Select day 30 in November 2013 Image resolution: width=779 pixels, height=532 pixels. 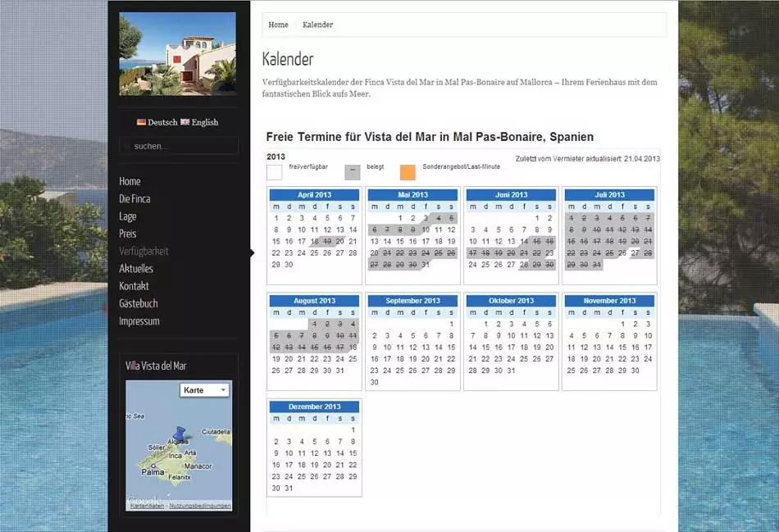pos(635,371)
